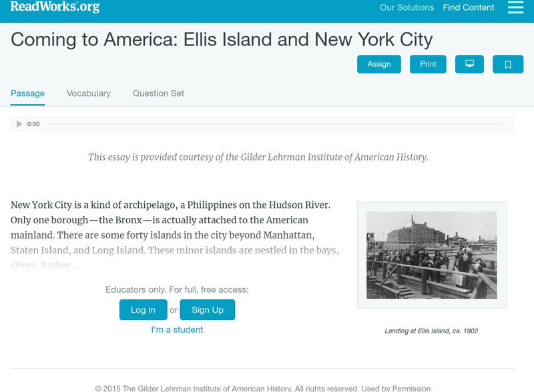Sign Up for a free account
The width and height of the screenshot is (534, 392).
click(x=208, y=309)
